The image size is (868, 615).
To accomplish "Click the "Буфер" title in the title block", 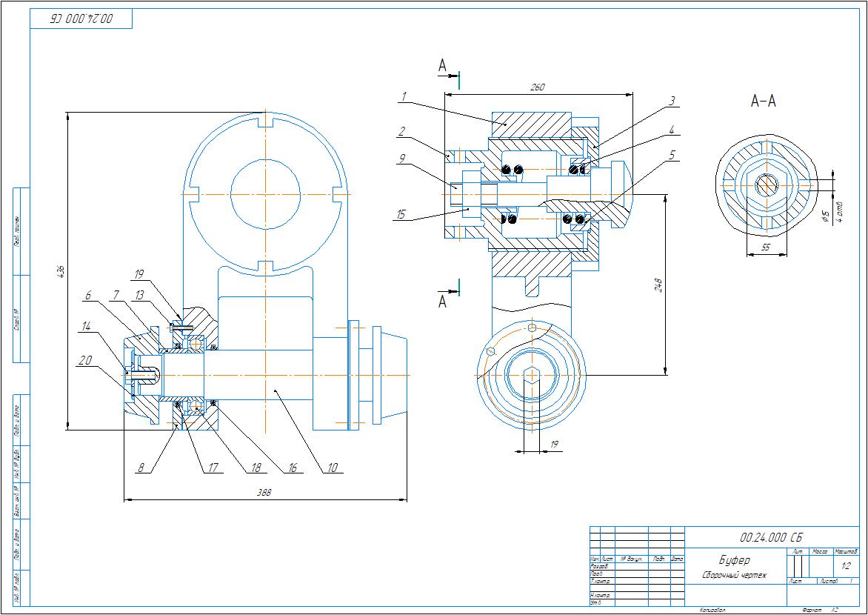I will pyautogui.click(x=734, y=559).
